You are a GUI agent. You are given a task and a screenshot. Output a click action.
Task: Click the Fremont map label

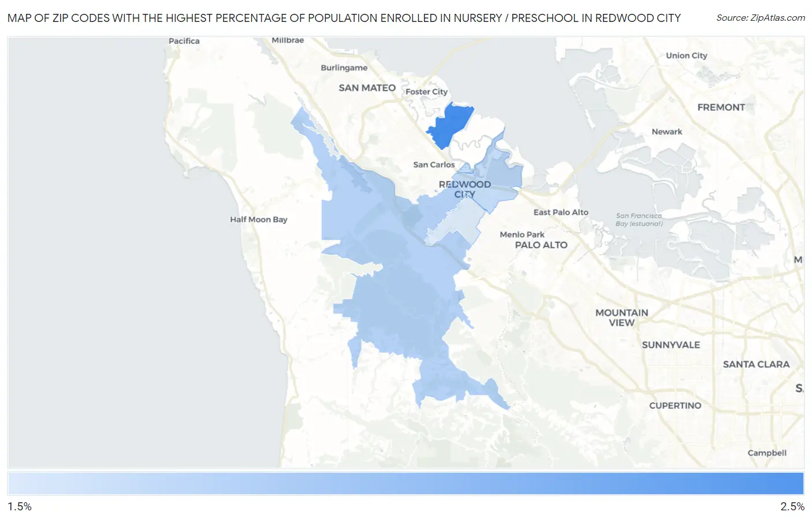point(721,107)
